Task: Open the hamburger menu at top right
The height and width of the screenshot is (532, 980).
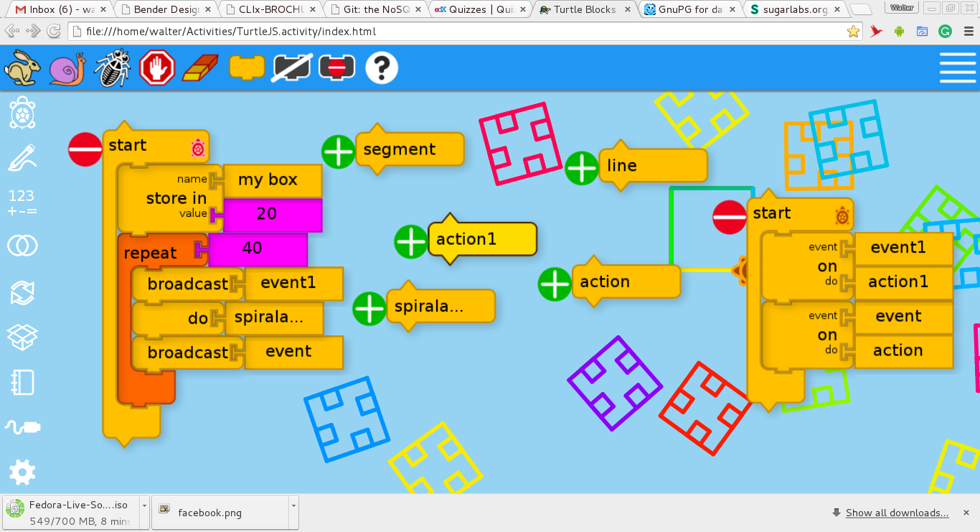Action: tap(958, 68)
